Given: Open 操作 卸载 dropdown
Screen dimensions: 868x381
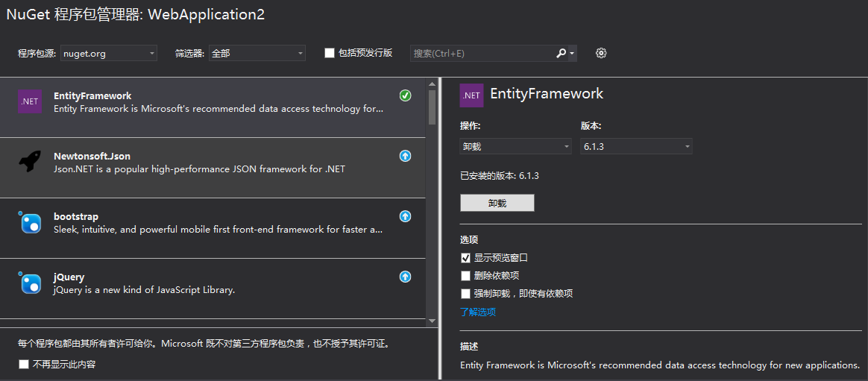Looking at the screenshot, I should tap(515, 147).
